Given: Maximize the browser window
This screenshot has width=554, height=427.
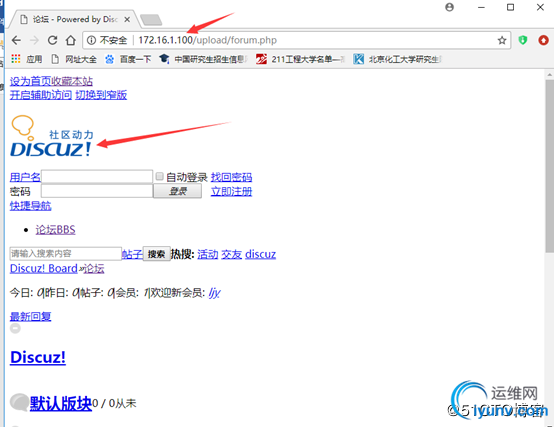Looking at the screenshot, I should tap(511, 7).
